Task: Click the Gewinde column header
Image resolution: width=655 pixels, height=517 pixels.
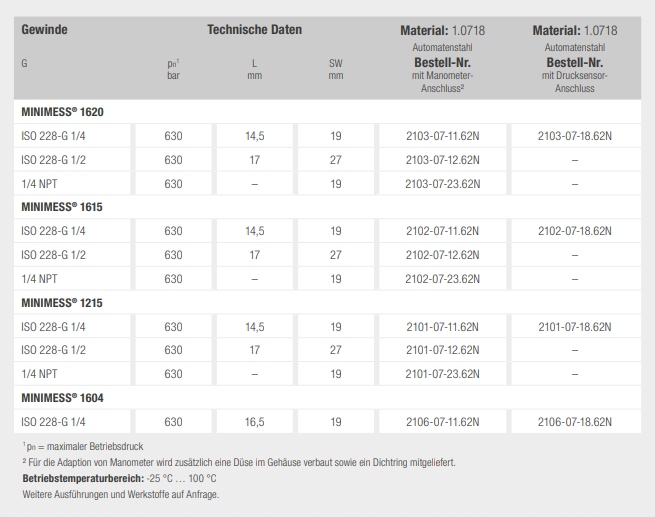Action: click(44, 30)
